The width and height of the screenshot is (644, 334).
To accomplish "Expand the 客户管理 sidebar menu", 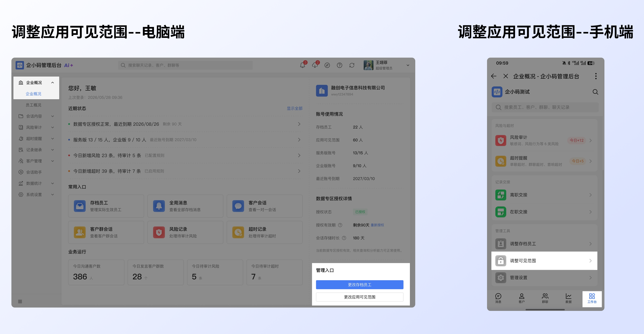I will pos(52,161).
